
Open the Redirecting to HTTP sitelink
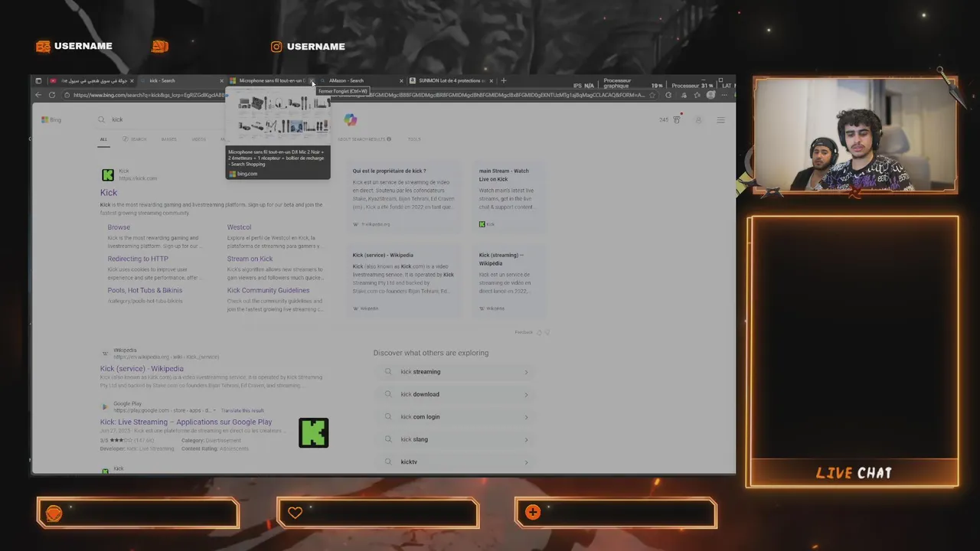[x=138, y=259]
